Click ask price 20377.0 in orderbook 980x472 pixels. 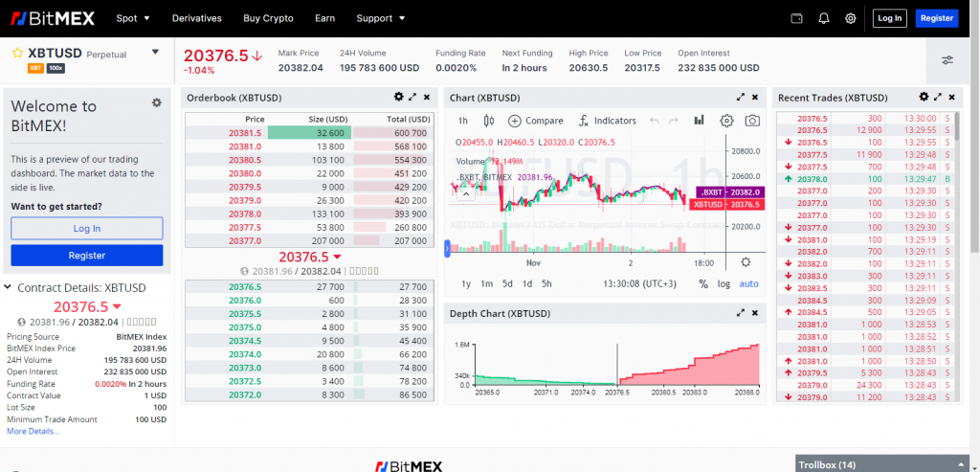245,240
